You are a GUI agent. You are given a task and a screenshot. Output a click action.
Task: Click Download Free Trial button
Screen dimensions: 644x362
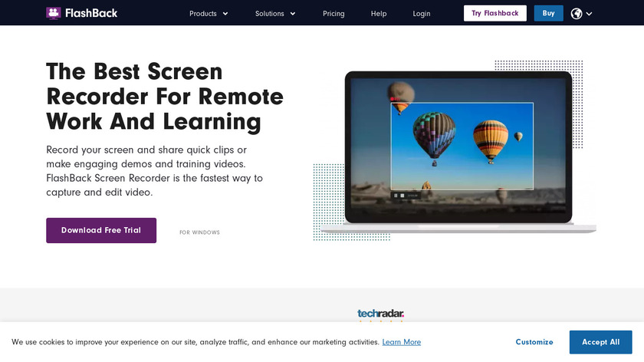(101, 231)
